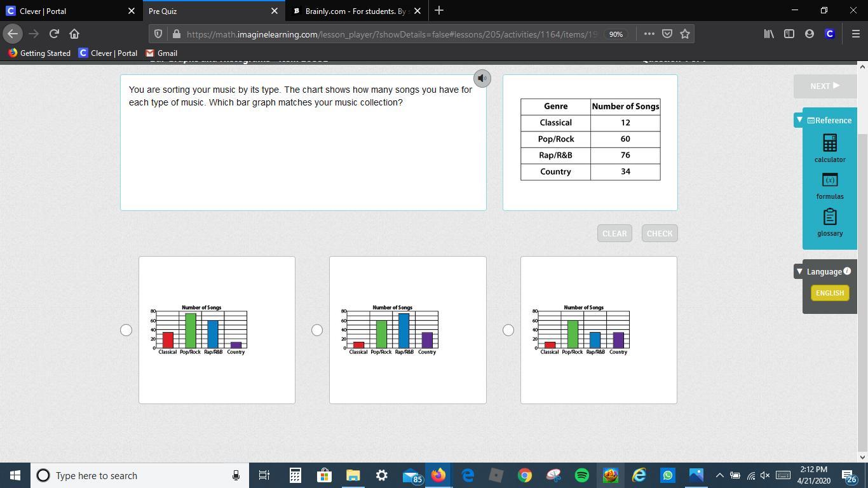Screen dimensions: 868x488
Task: Collapse the Reference panel
Action: pos(799,119)
